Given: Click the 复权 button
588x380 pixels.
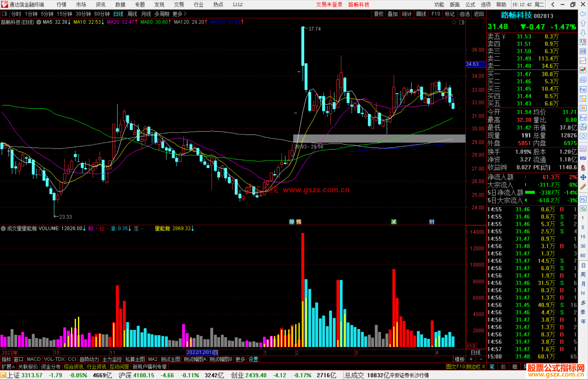Looking at the screenshot, I should tap(379, 14).
